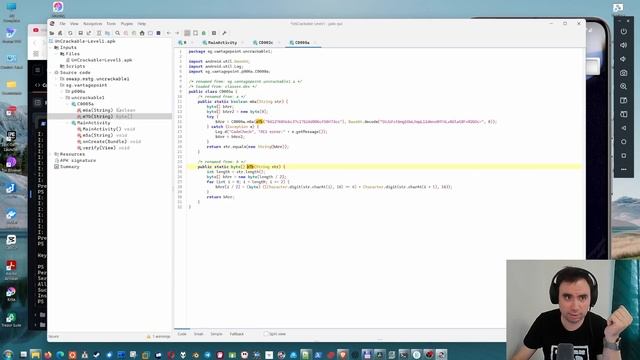Switch to the C0005a editor tab
The height and width of the screenshot is (360, 640).
pyautogui.click(x=302, y=42)
